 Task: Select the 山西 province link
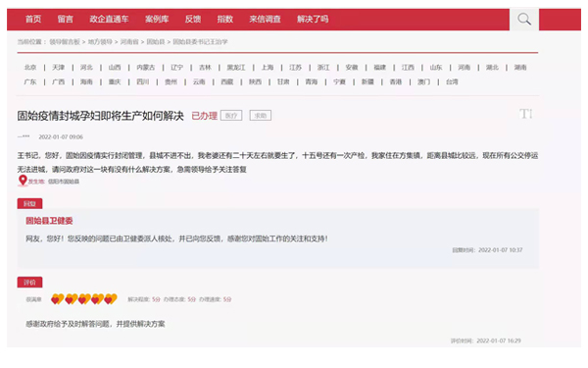(115, 67)
